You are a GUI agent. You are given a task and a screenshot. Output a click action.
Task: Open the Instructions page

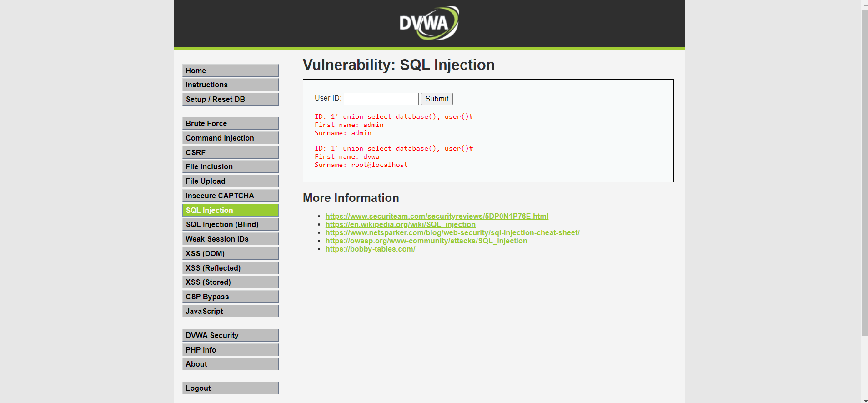point(231,85)
